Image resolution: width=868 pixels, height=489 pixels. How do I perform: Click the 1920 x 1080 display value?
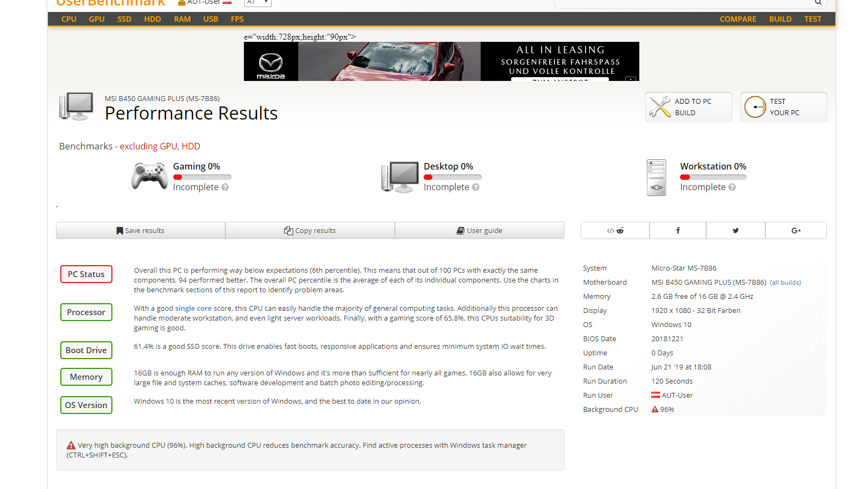coord(696,310)
